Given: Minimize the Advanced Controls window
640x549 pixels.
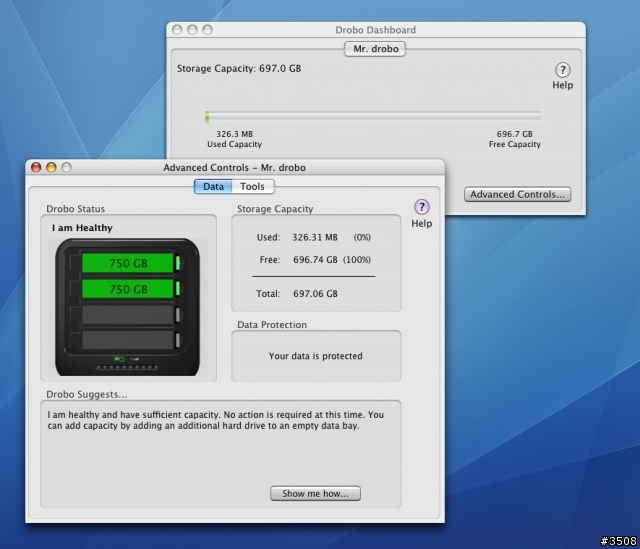Looking at the screenshot, I should tap(51, 167).
